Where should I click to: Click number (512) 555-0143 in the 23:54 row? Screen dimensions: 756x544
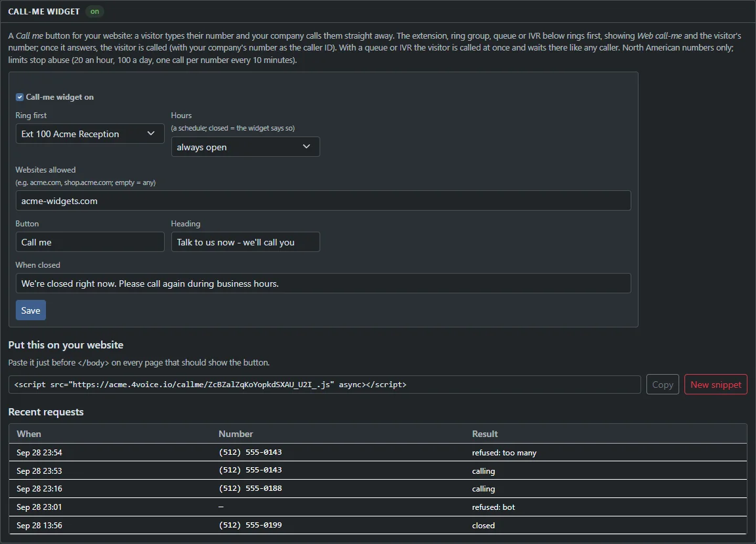pyautogui.click(x=250, y=452)
